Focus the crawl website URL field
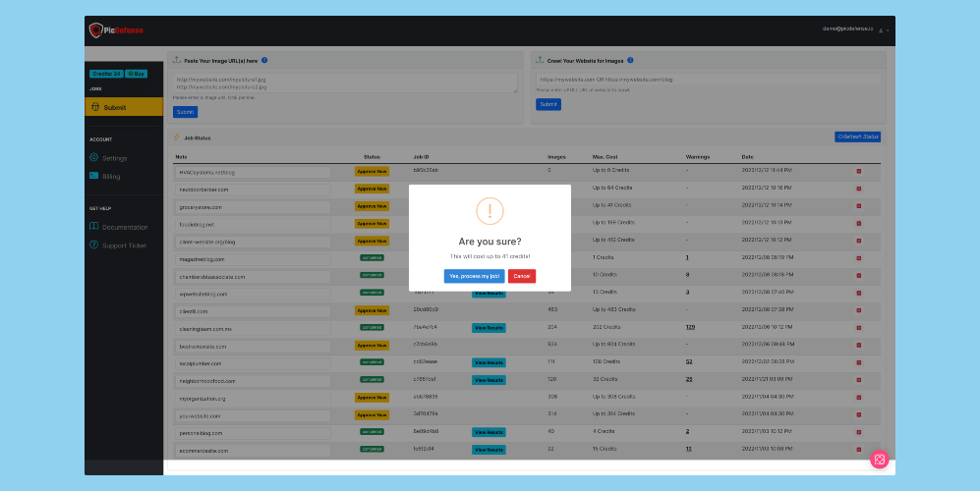Viewport: 980px width, 491px height. (x=708, y=80)
